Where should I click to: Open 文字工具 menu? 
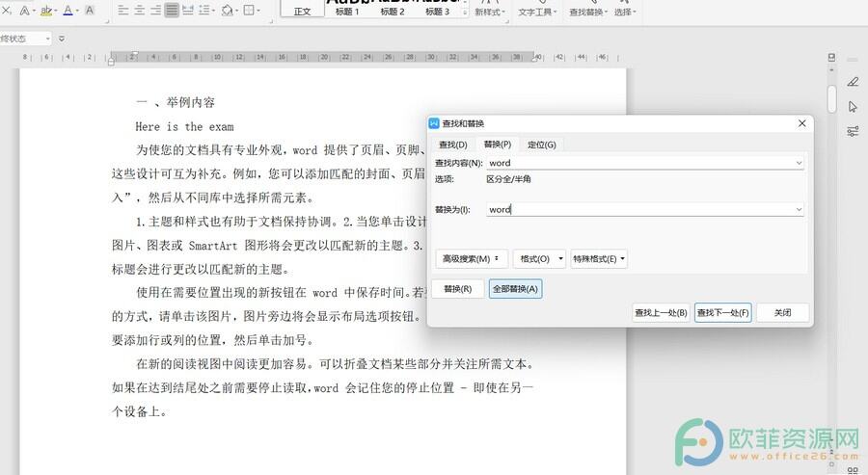(537, 12)
